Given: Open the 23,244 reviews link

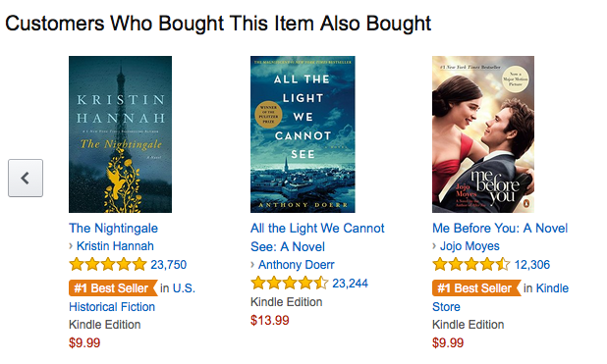Looking at the screenshot, I should (350, 284).
